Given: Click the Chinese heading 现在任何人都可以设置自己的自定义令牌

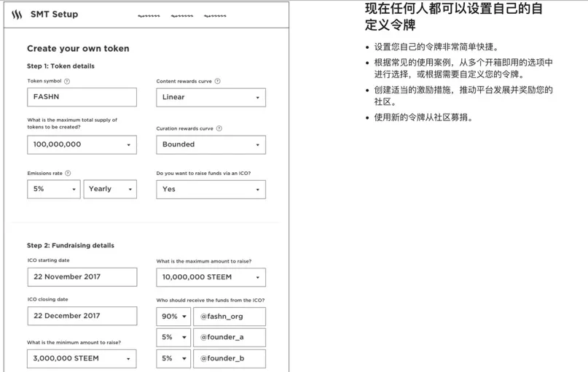Looking at the screenshot, I should pos(454,17).
